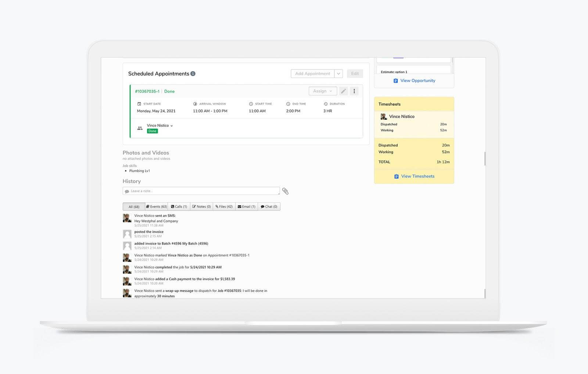588x374 pixels.
Task: Click the Add Appointment button
Action: coord(312,74)
